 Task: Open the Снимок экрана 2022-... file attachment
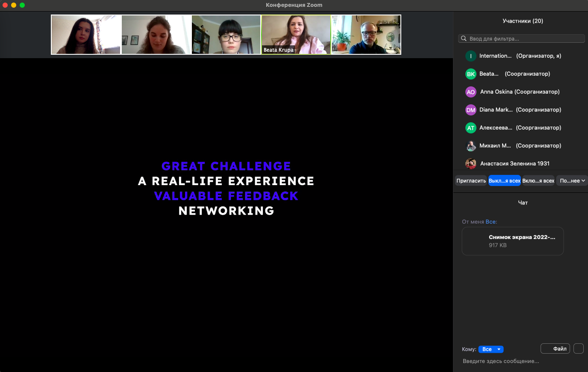pyautogui.click(x=513, y=241)
